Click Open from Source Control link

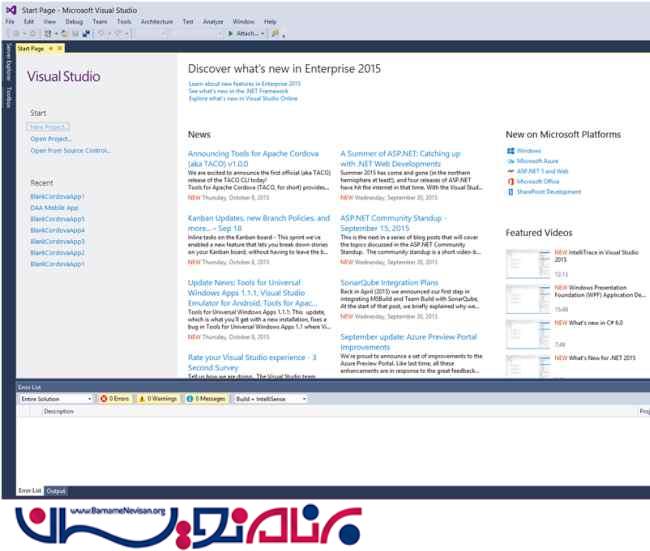point(70,150)
